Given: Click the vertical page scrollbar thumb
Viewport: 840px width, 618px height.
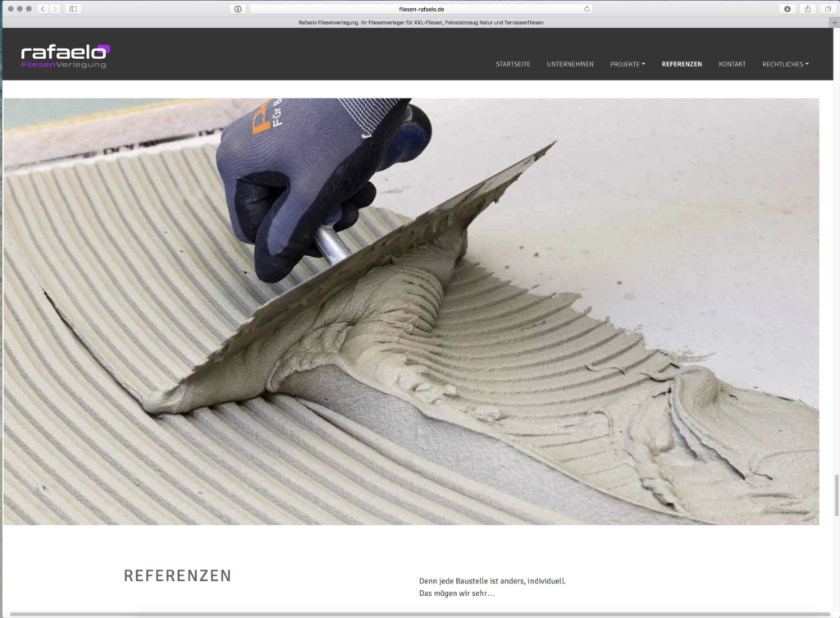Looking at the screenshot, I should 836,496.
